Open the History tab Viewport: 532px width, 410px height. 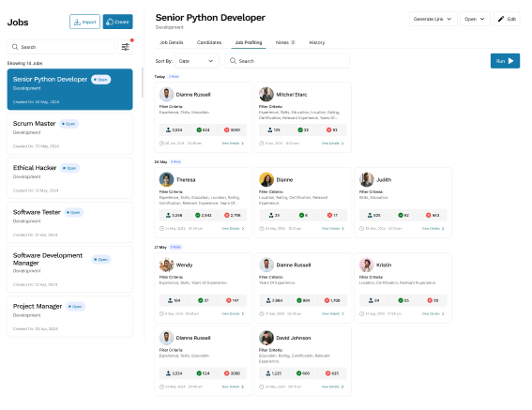tap(317, 42)
